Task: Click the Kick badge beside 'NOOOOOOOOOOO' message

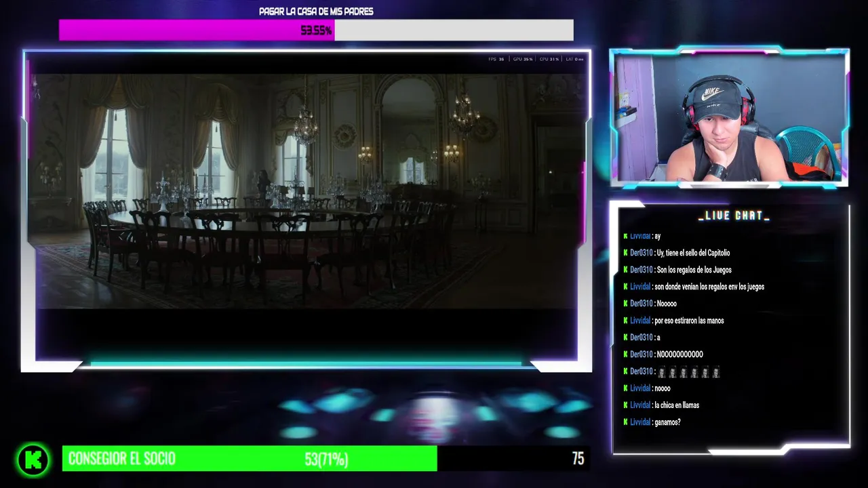Action: point(625,354)
